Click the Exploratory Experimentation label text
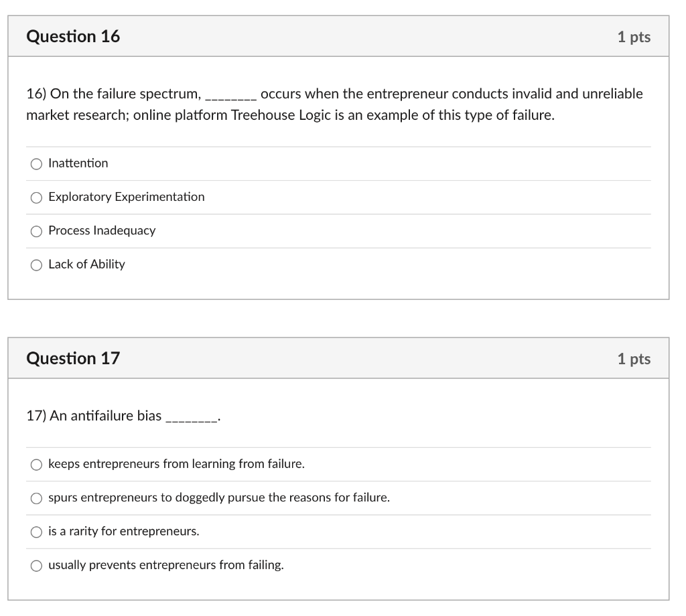The height and width of the screenshot is (616, 686). (x=126, y=197)
